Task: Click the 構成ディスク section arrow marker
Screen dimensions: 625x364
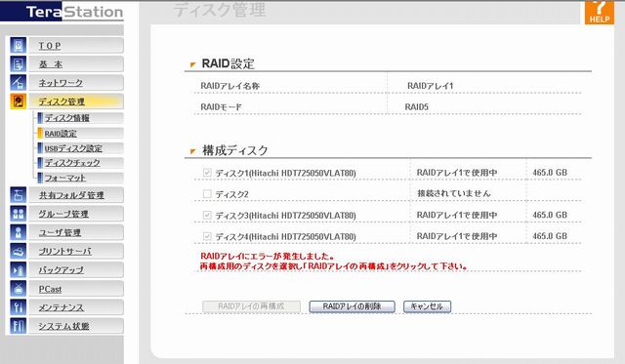Action: coord(193,151)
